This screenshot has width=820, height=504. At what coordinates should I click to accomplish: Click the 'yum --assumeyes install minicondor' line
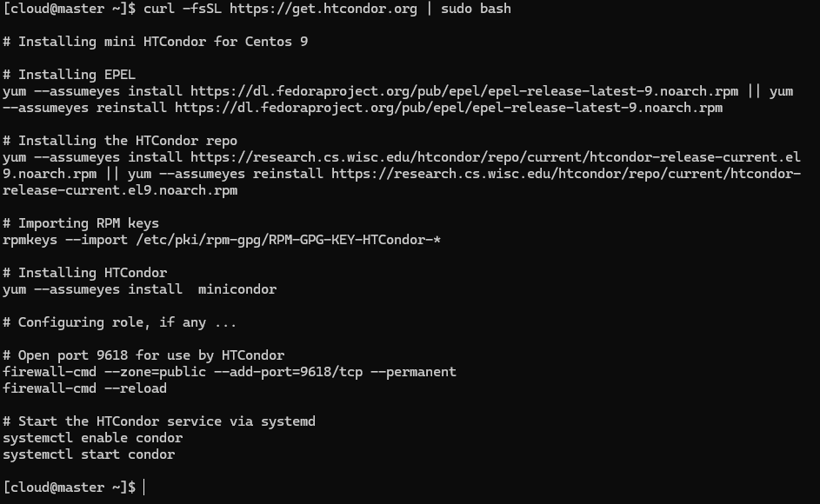pyautogui.click(x=139, y=289)
